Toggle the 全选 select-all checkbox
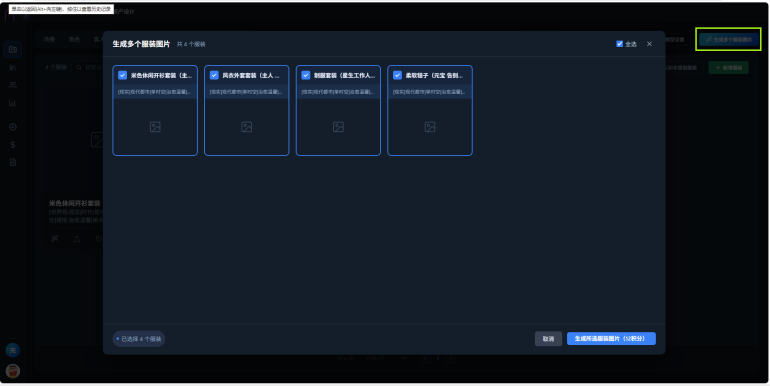This screenshot has height=386, width=770. (619, 44)
